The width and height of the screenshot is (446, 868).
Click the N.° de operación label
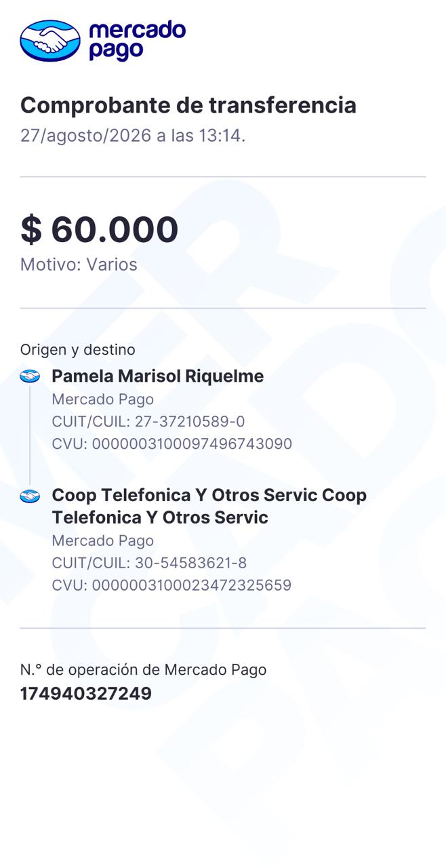pos(144,670)
